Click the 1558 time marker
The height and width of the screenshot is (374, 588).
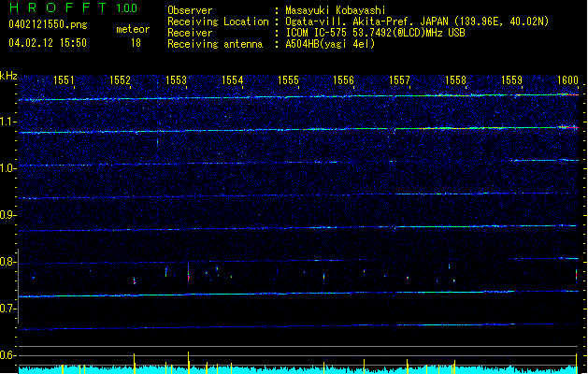(x=455, y=80)
